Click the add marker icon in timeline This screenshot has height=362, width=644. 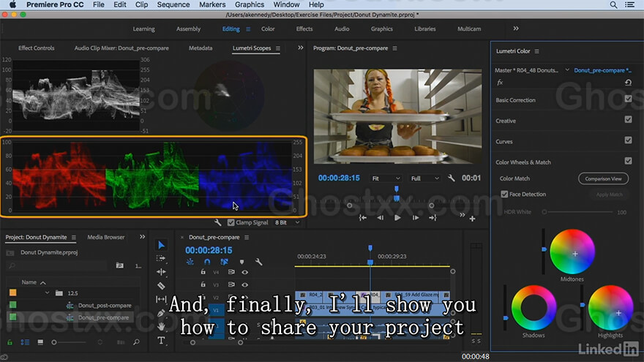[x=241, y=262]
